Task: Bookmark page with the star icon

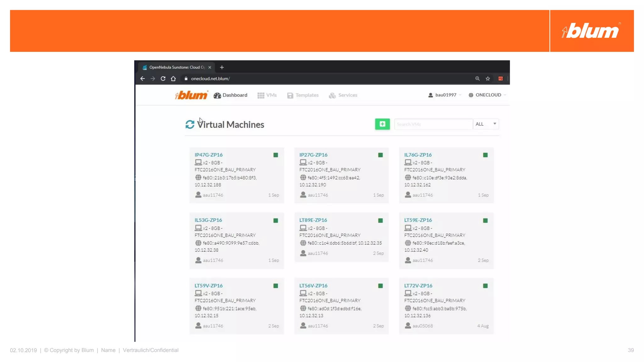Action: coord(488,79)
